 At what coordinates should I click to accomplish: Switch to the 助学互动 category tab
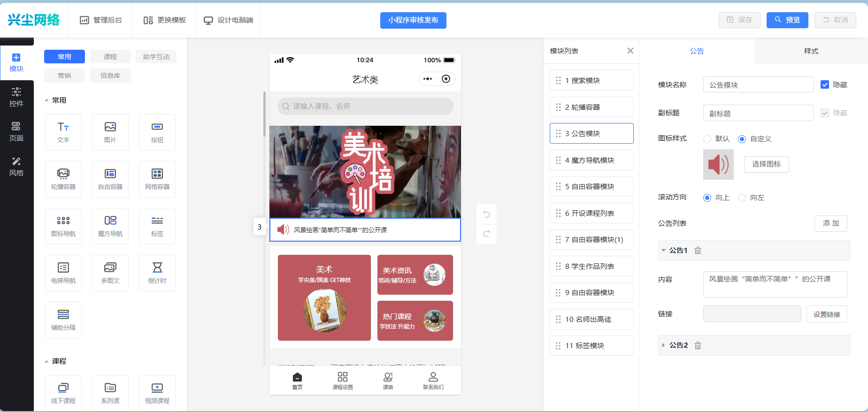pos(156,57)
